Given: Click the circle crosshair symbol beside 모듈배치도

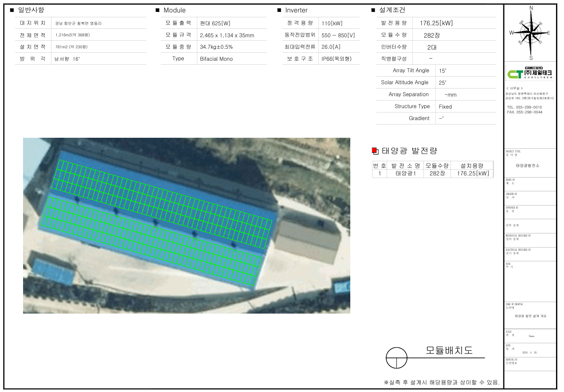Looking at the screenshot, I should (x=396, y=357).
